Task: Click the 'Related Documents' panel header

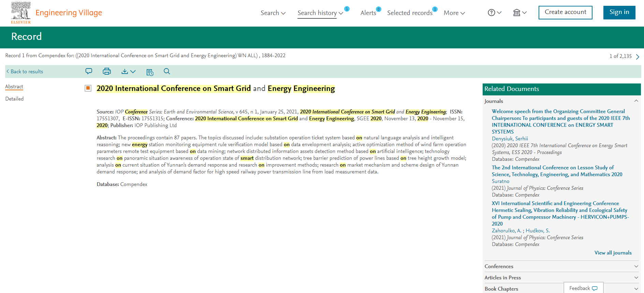Action: 561,89
